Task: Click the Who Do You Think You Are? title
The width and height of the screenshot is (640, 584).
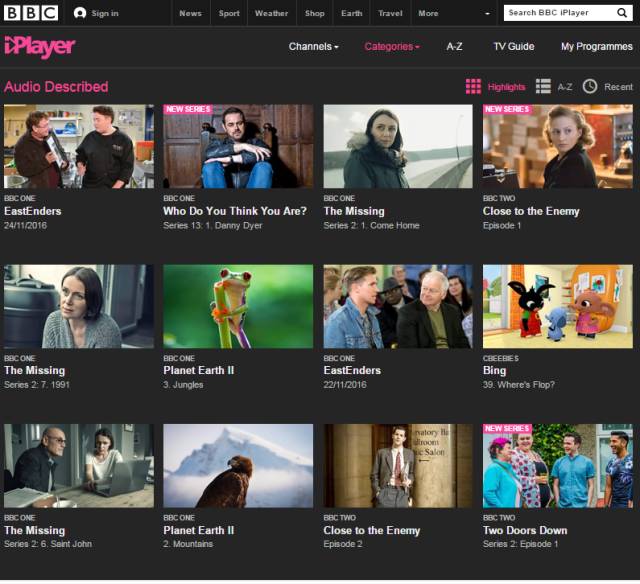Action: click(x=235, y=211)
